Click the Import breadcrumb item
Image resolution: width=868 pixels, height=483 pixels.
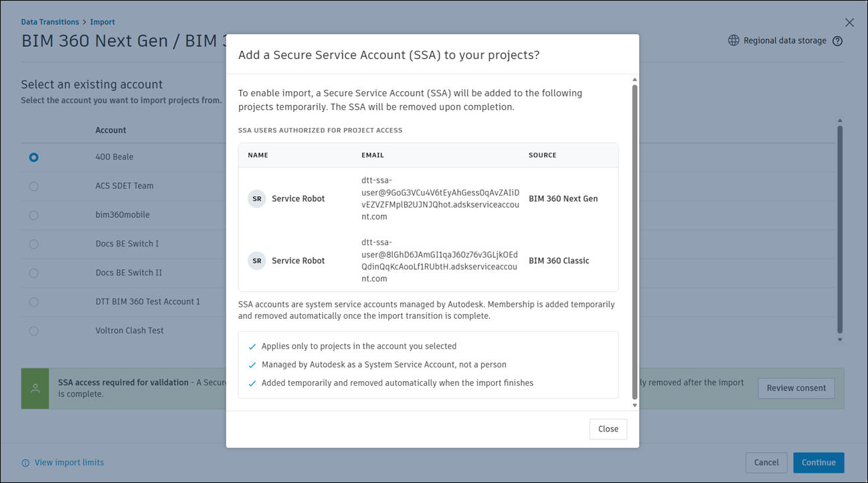coord(102,22)
